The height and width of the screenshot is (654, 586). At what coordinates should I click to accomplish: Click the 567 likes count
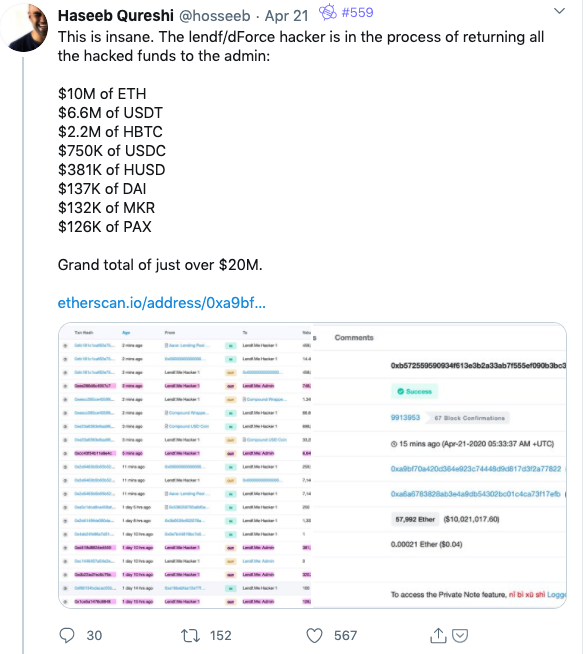(345, 636)
